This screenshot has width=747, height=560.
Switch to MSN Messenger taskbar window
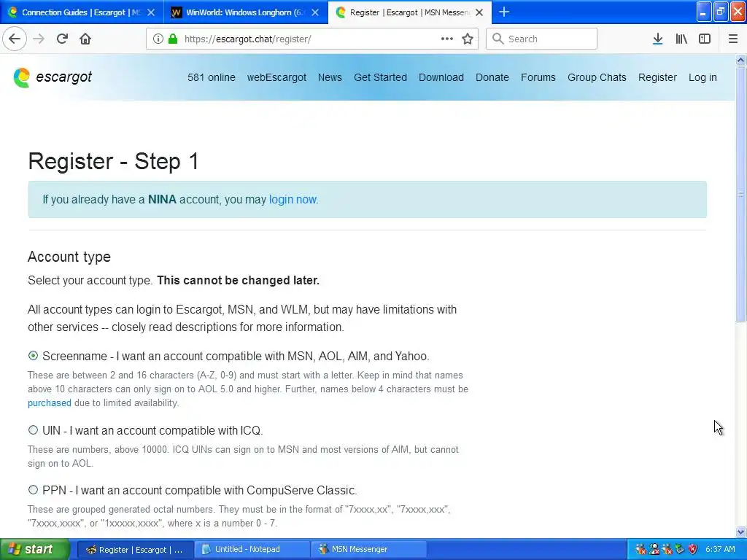pyautogui.click(x=369, y=549)
